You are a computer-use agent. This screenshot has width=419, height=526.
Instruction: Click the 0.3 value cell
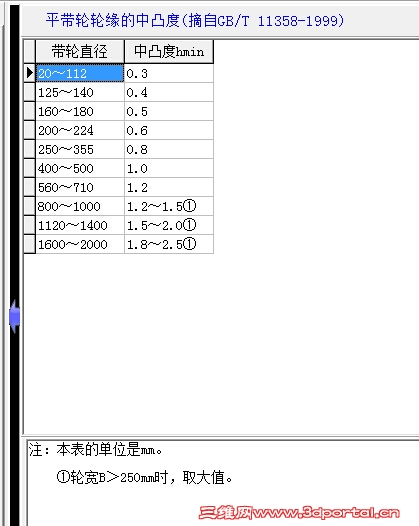pyautogui.click(x=169, y=73)
